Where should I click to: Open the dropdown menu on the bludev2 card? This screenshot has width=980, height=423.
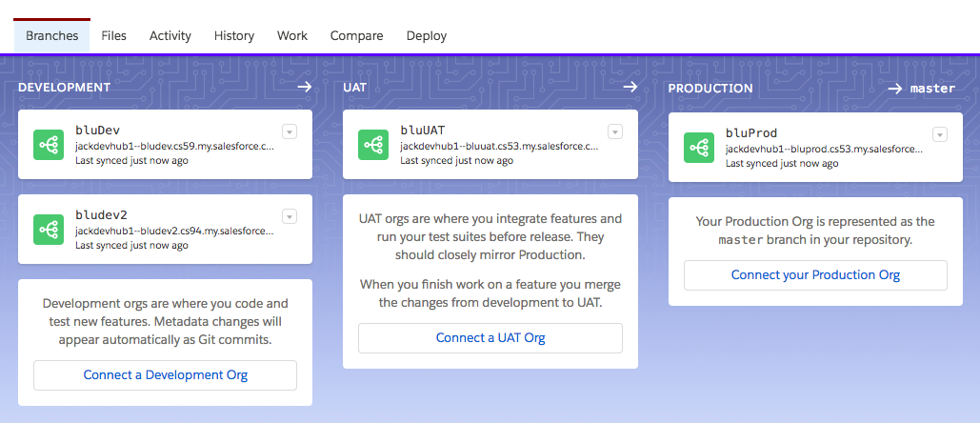click(x=290, y=216)
